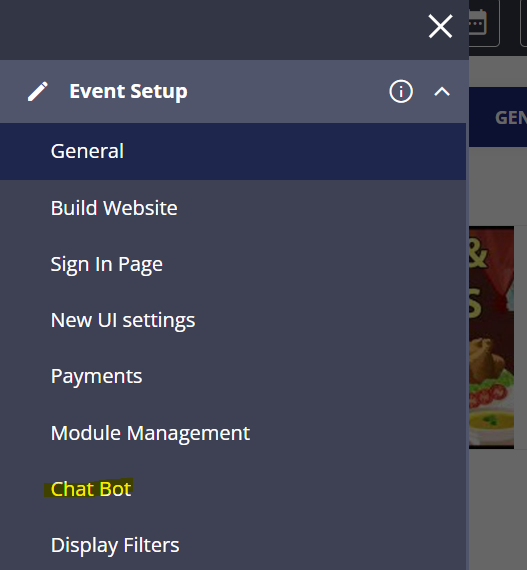Screen dimensions: 527x570
Task: Click the dimmed page area below the banner
Action: [497, 509]
